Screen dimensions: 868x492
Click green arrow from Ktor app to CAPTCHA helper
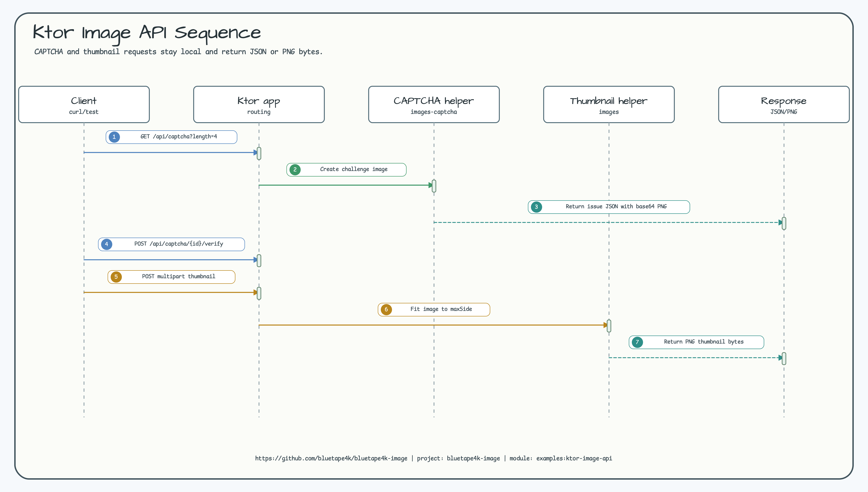pos(346,185)
